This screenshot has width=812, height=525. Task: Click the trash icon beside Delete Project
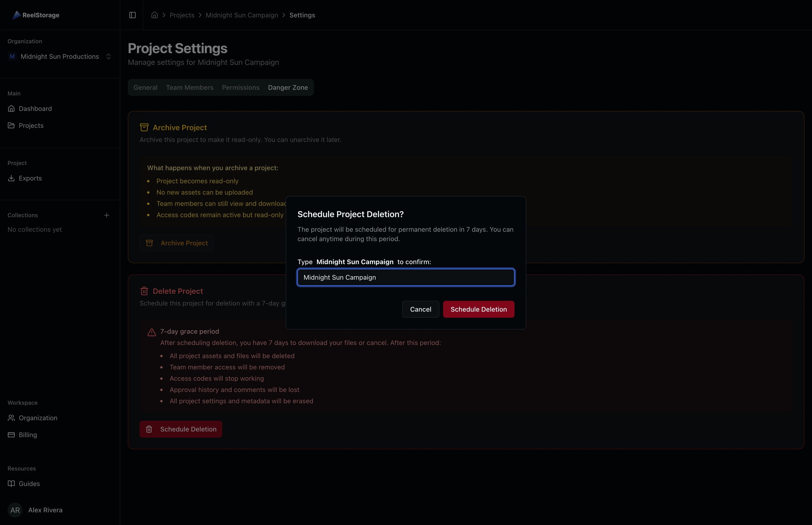(144, 291)
